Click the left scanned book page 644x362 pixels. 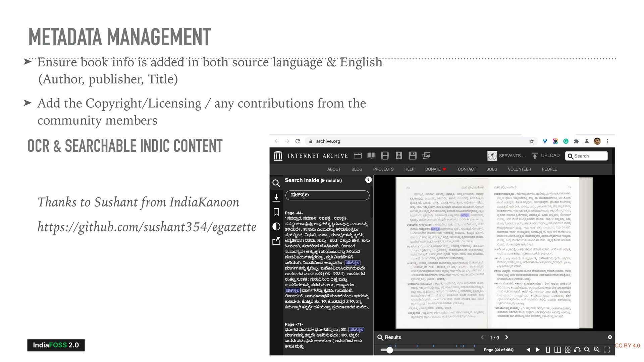coord(442,253)
